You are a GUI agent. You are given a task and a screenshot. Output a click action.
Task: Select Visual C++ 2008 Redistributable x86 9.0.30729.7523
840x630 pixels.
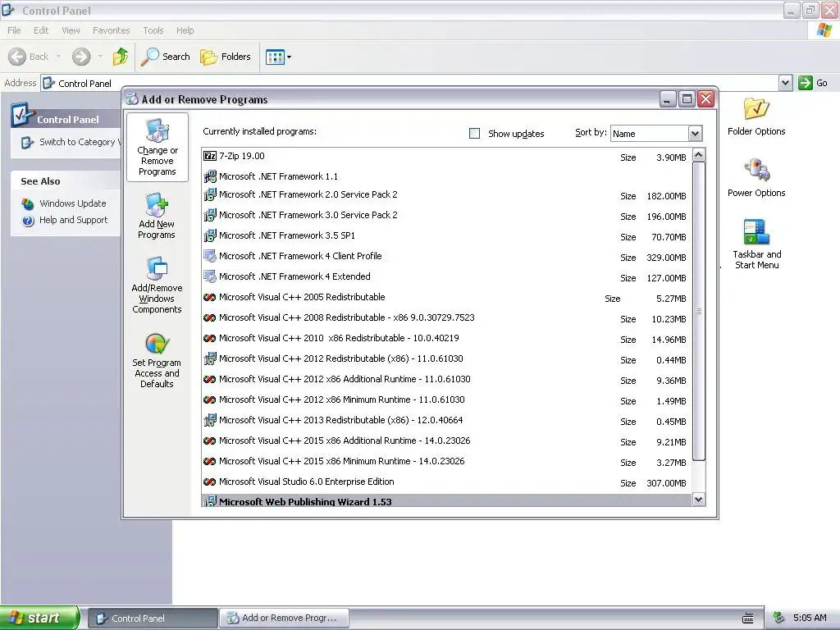point(447,317)
